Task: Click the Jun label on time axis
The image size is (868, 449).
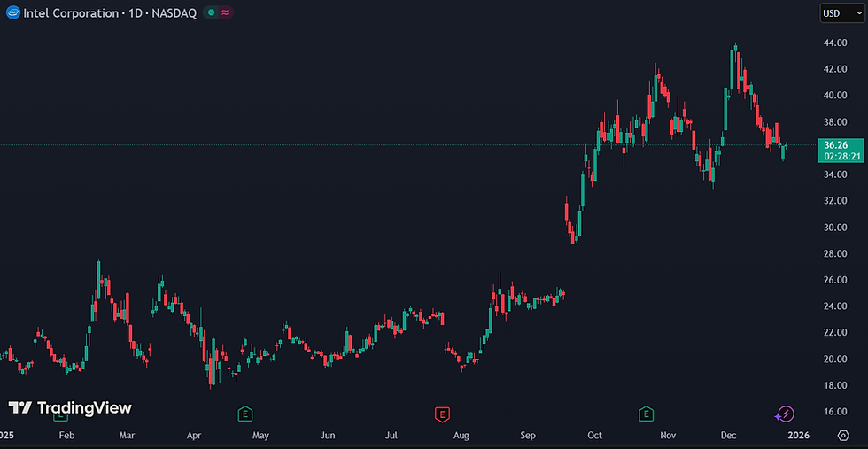Action: point(329,436)
